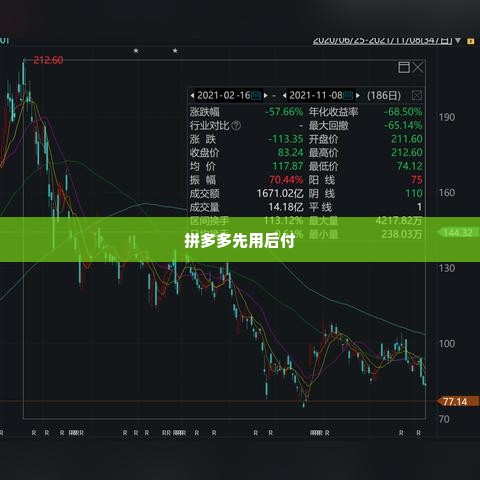Open calendar for start date 2021-02-16
The image size is (480, 480).
pyautogui.click(x=256, y=95)
